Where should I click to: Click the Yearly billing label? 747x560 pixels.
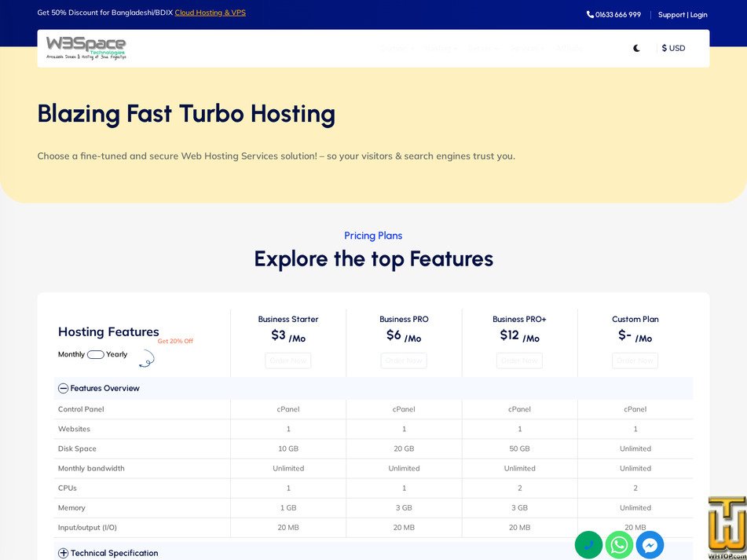[117, 354]
